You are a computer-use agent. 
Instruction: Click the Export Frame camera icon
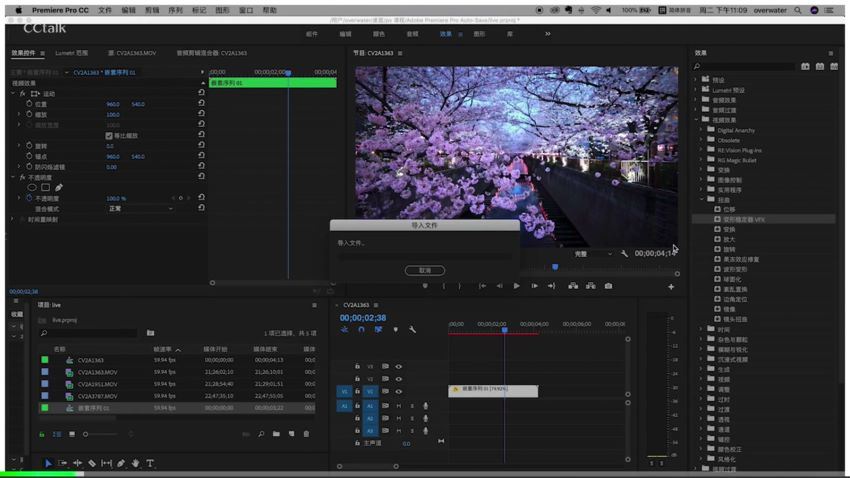(x=608, y=286)
